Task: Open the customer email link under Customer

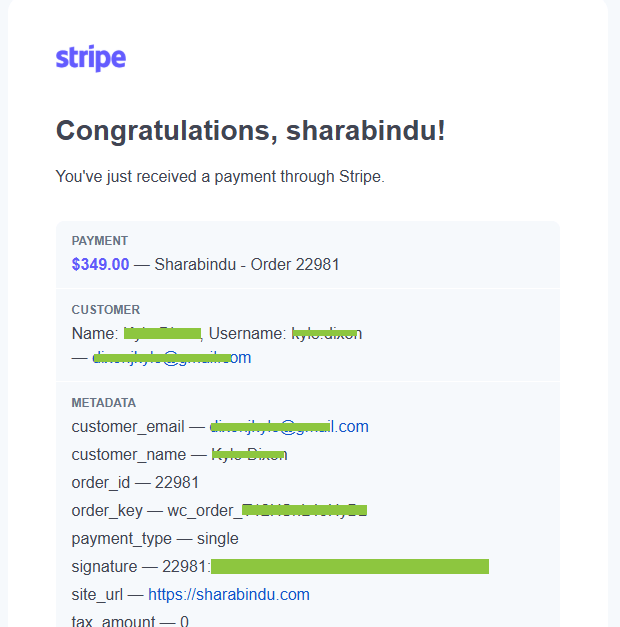Action: coord(172,357)
